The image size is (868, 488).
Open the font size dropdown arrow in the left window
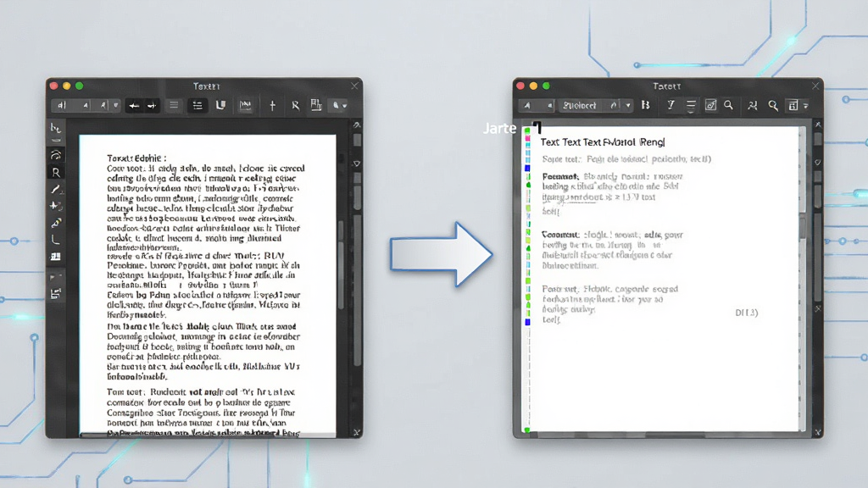coord(115,105)
